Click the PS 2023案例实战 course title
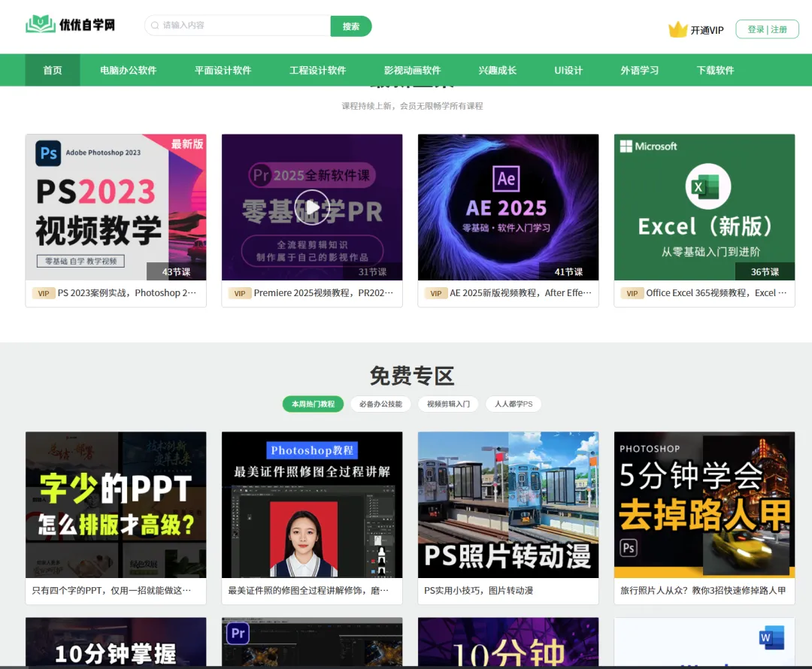The width and height of the screenshot is (812, 669). (x=127, y=293)
